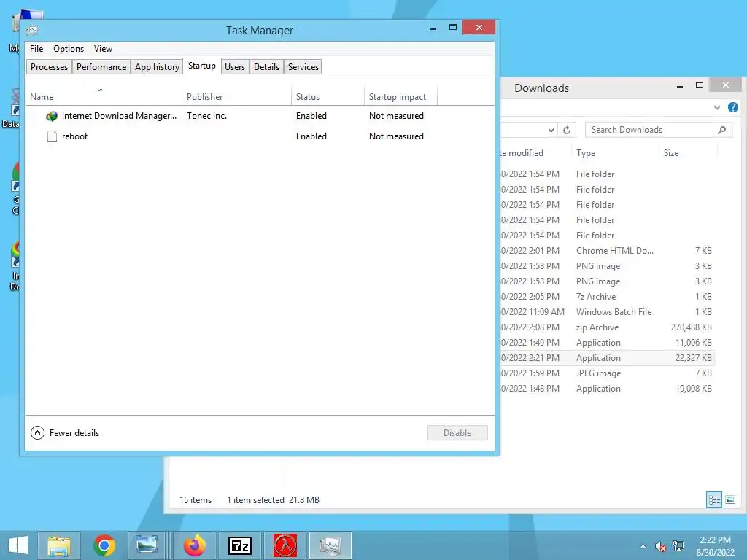Select the Windows Batch File row

[x=608, y=312]
